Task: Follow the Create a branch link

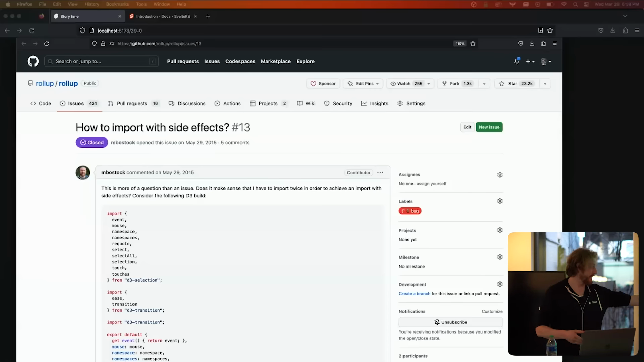Action: tap(414, 294)
